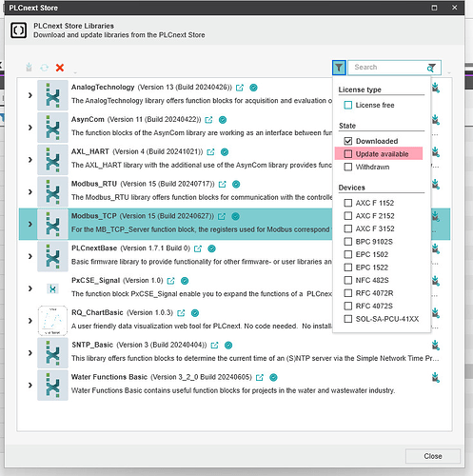Open Water Functions Basic external link
Image resolution: width=473 pixels, height=476 pixels.
(260, 377)
